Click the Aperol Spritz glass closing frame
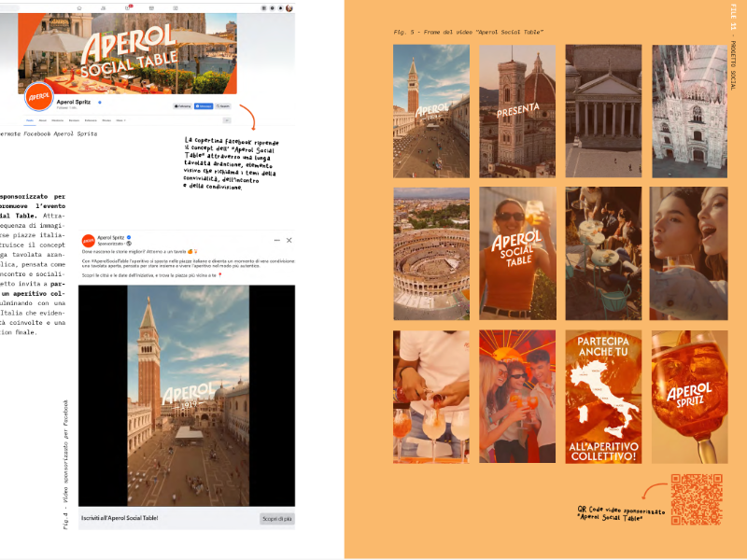This screenshot has width=747, height=560. point(690,397)
